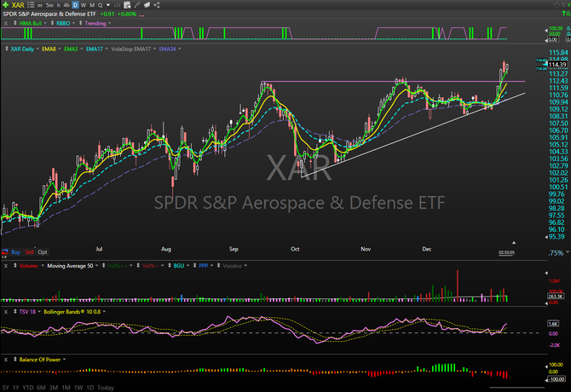Open the EMA3 settings dropdown
The image size is (571, 392).
82,49
